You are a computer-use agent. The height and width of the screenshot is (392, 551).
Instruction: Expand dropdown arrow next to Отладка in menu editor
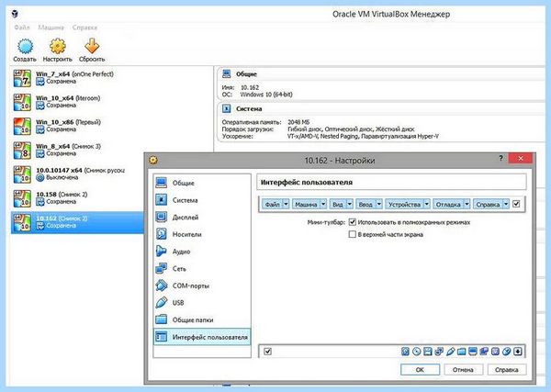click(467, 204)
